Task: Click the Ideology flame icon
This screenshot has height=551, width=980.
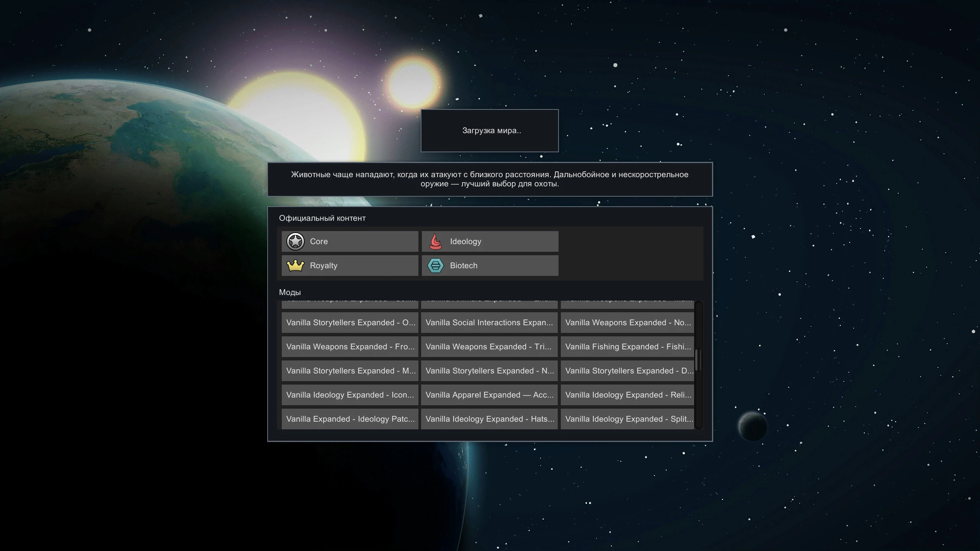Action: (435, 241)
